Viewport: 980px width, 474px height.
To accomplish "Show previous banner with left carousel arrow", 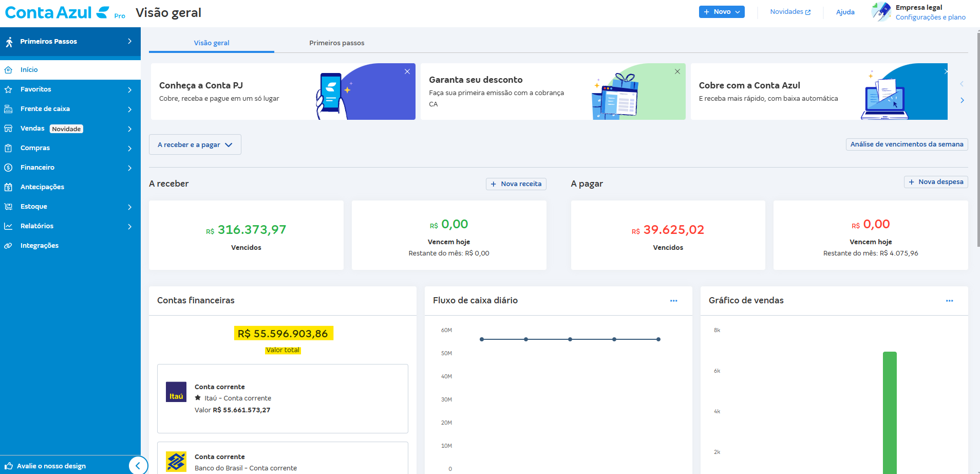I will 962,84.
